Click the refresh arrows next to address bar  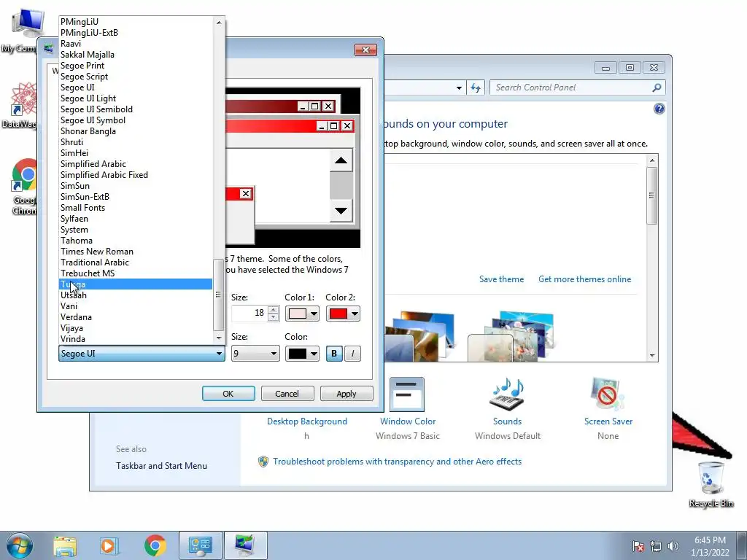(x=476, y=87)
